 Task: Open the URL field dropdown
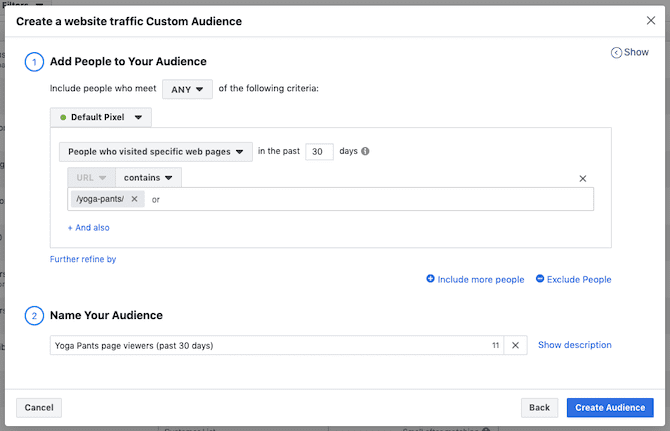(x=91, y=178)
